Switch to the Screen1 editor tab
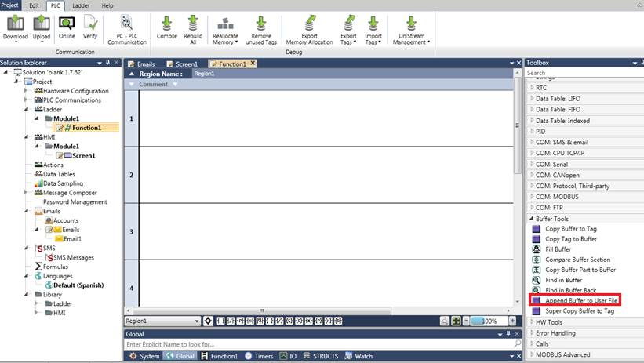The width and height of the screenshot is (644, 363). tap(183, 64)
